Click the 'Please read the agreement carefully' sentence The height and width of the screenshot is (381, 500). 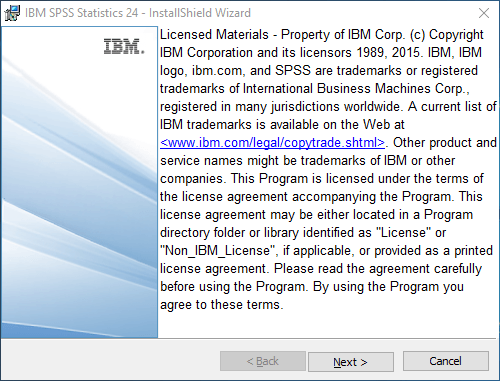378,269
